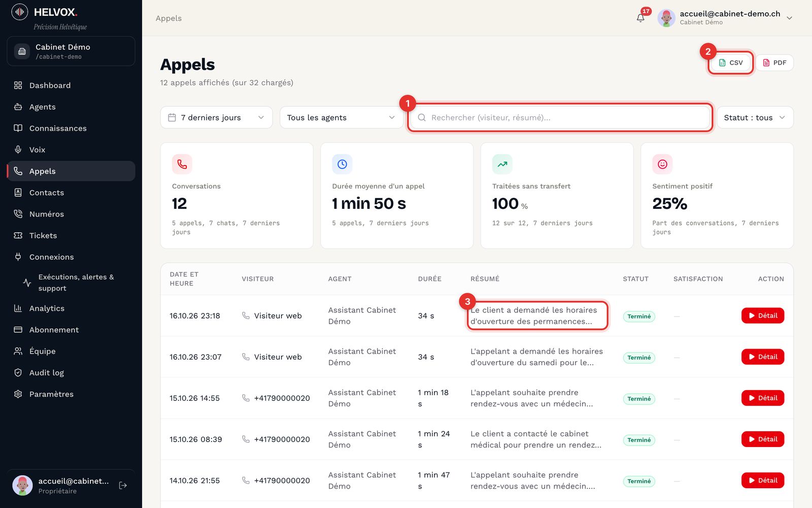Open the Voix page
Image resolution: width=812 pixels, height=508 pixels.
(71, 149)
